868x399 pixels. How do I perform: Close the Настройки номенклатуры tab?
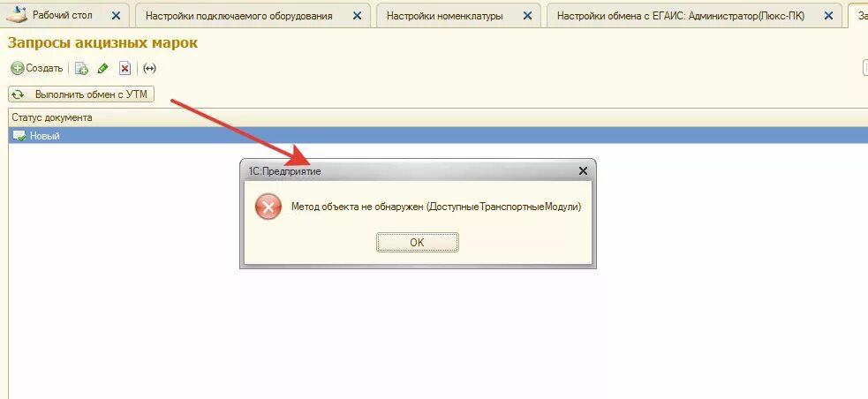pyautogui.click(x=526, y=16)
